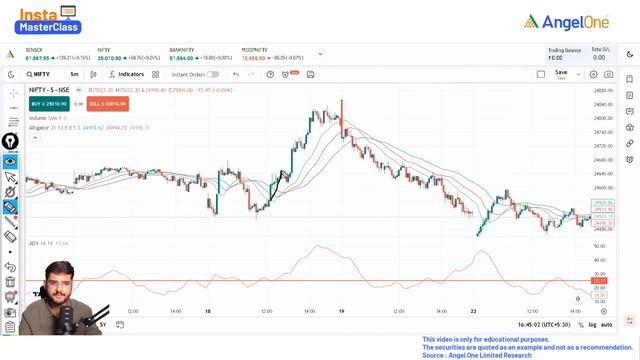640x360 pixels.
Task: Open the chart settings gear icon
Action: pyautogui.click(x=593, y=74)
